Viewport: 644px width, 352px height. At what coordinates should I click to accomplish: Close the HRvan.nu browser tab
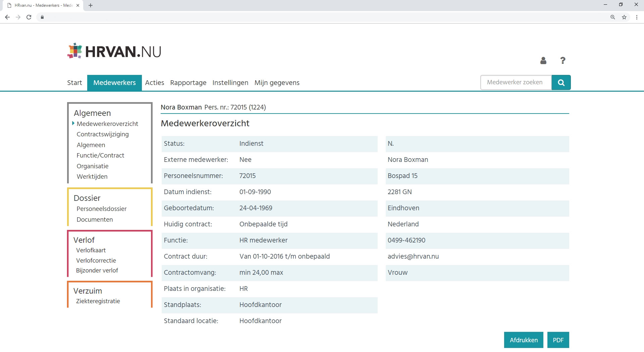[x=78, y=5]
